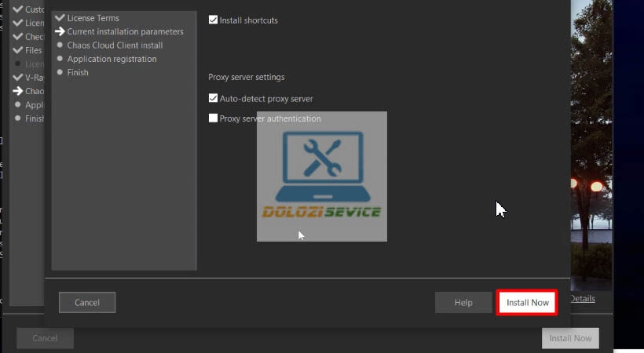Uncheck the Install shortcuts checkbox
Screen dimensions: 644x353
[214, 20]
